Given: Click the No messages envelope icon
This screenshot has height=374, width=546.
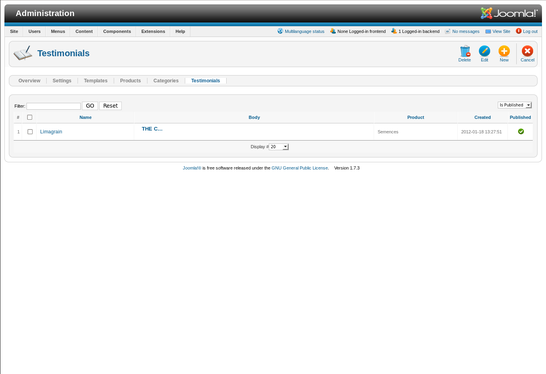Looking at the screenshot, I should tap(448, 31).
